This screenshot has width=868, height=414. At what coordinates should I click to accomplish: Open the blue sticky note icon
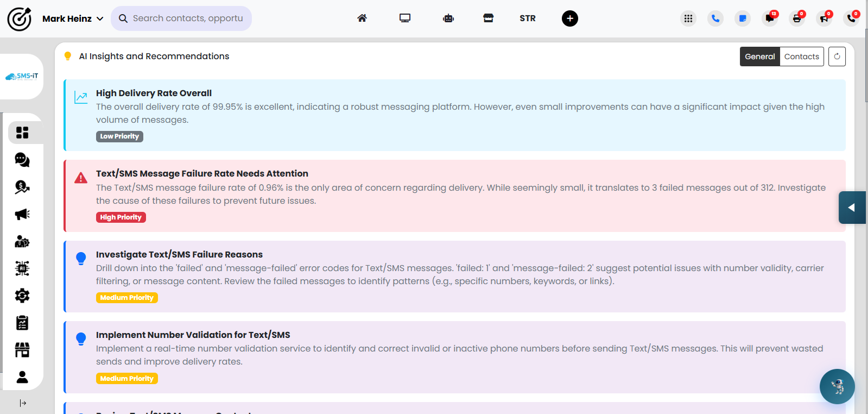pos(743,18)
